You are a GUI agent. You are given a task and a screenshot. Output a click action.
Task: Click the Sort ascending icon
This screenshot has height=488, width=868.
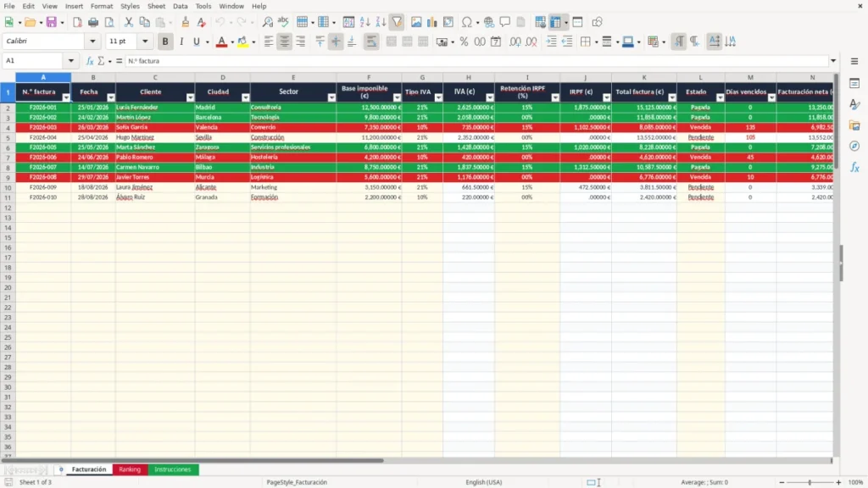(x=364, y=22)
